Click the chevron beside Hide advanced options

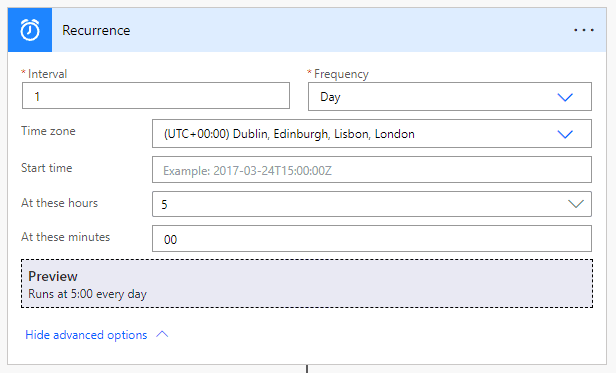pyautogui.click(x=162, y=334)
